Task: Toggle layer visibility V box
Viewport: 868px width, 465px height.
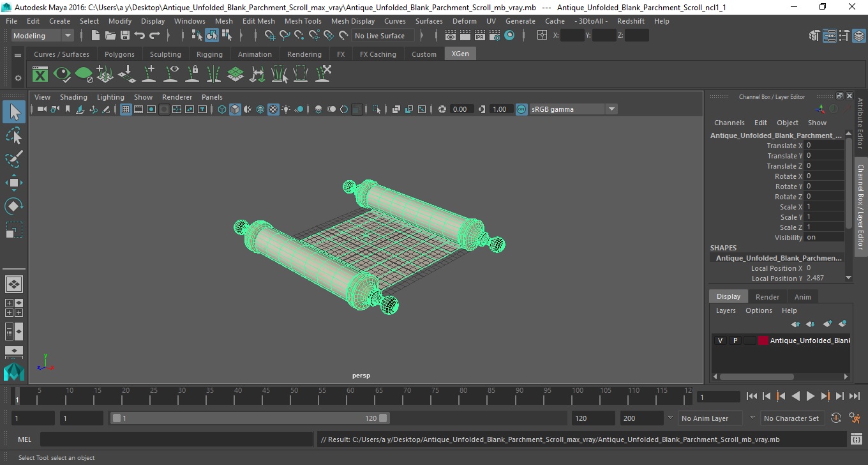Action: [x=720, y=340]
